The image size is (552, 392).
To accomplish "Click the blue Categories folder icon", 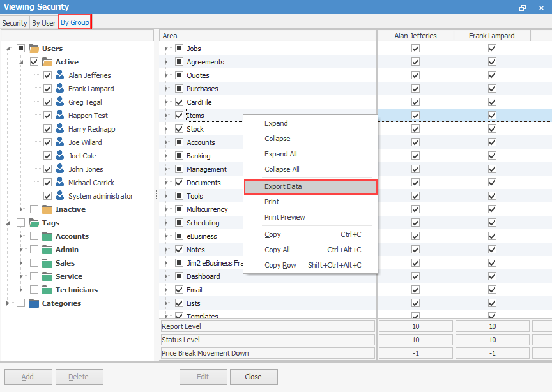I will [34, 303].
